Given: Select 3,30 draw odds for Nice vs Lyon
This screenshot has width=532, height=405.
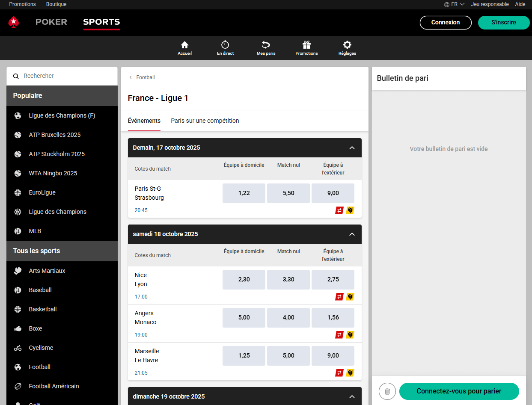Looking at the screenshot, I should [288, 280].
